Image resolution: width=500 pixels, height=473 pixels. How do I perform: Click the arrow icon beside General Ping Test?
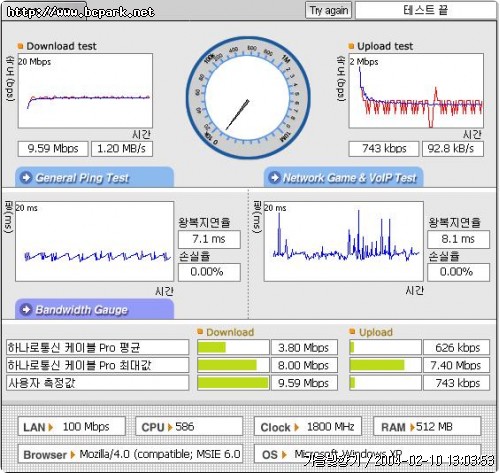pyautogui.click(x=26, y=177)
